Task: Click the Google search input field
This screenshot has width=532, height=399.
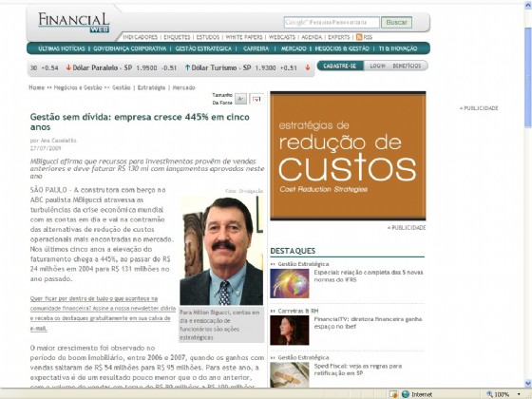Action: (332, 23)
